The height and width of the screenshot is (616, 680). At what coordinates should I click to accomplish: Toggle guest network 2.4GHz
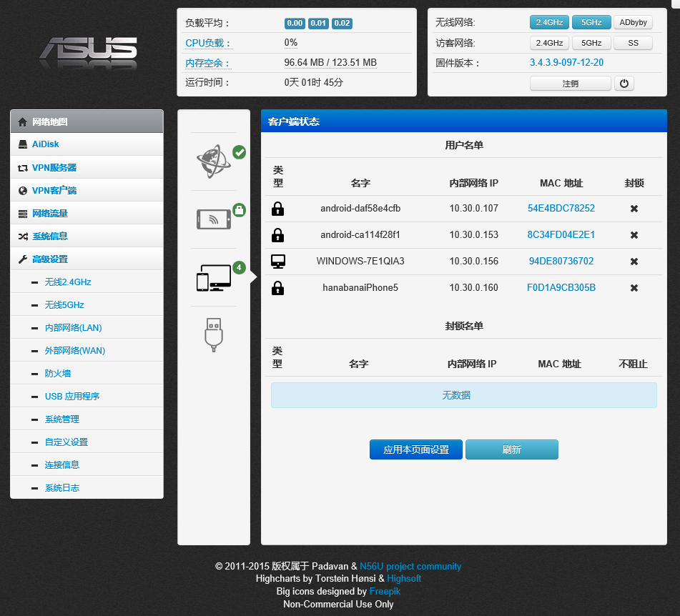coord(549,43)
